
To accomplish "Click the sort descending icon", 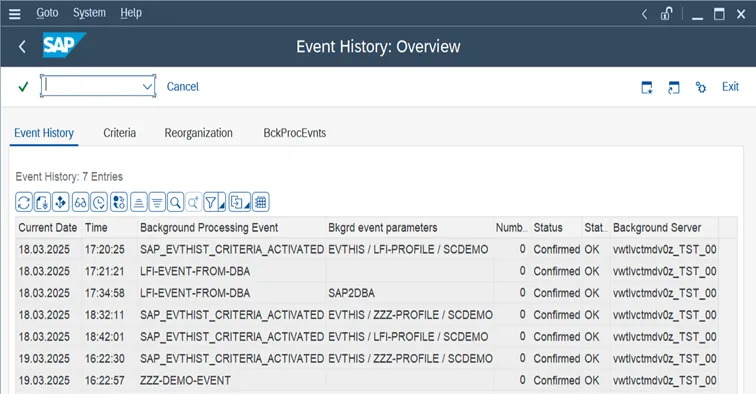I will (157, 202).
